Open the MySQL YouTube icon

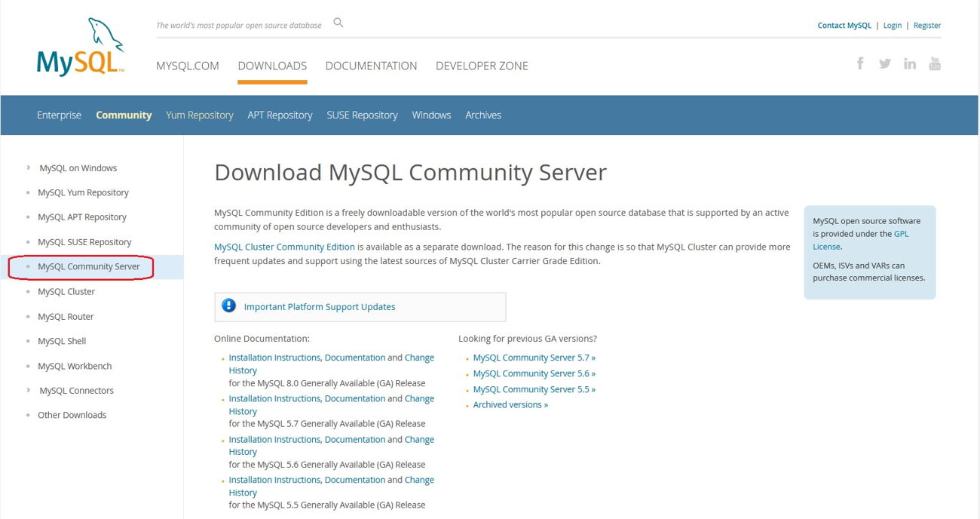pyautogui.click(x=935, y=63)
